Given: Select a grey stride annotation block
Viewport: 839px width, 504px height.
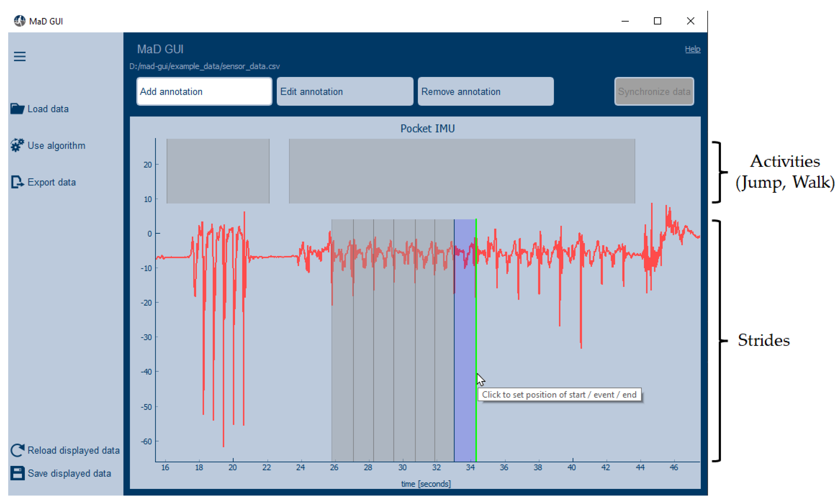Looking at the screenshot, I should tap(371, 329).
